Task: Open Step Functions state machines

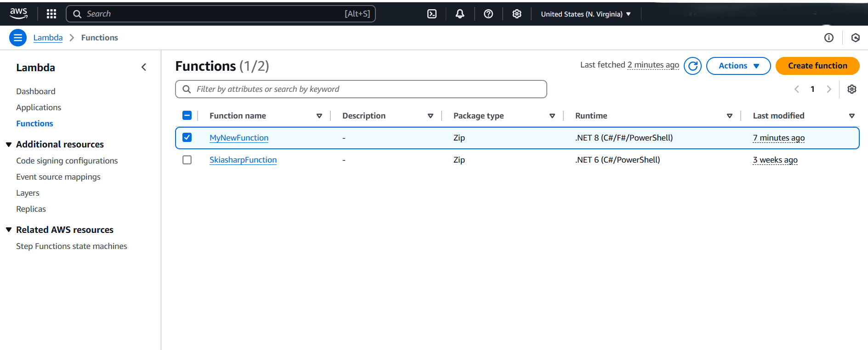Action: coord(72,246)
